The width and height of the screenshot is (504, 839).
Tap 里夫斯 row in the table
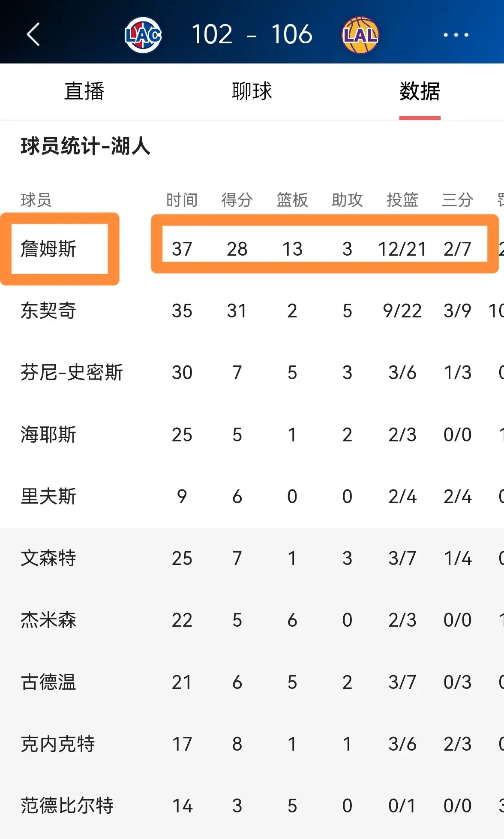pyautogui.click(x=48, y=496)
